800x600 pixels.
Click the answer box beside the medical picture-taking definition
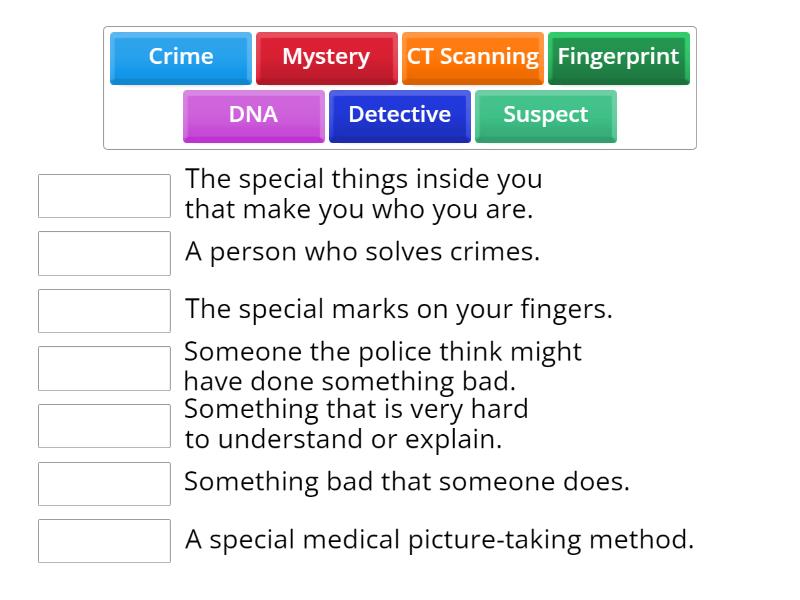pos(104,541)
